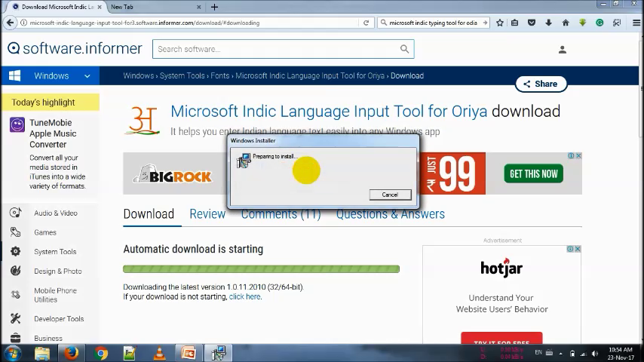This screenshot has height=362, width=644.
Task: Reload the page with the refresh icon
Action: [x=366, y=23]
